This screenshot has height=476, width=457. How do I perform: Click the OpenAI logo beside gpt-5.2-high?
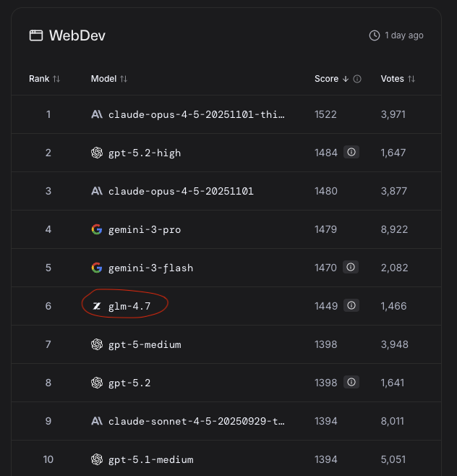[97, 153]
